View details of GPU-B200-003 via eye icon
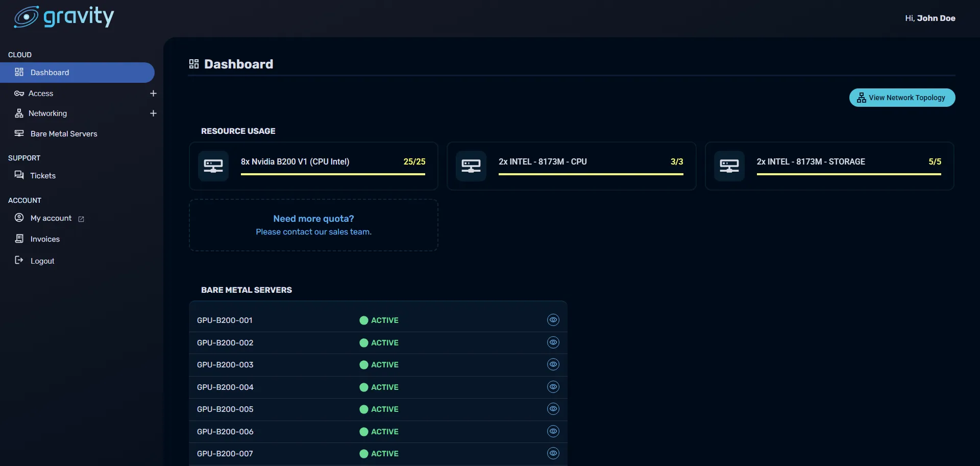Image resolution: width=980 pixels, height=466 pixels. click(553, 364)
